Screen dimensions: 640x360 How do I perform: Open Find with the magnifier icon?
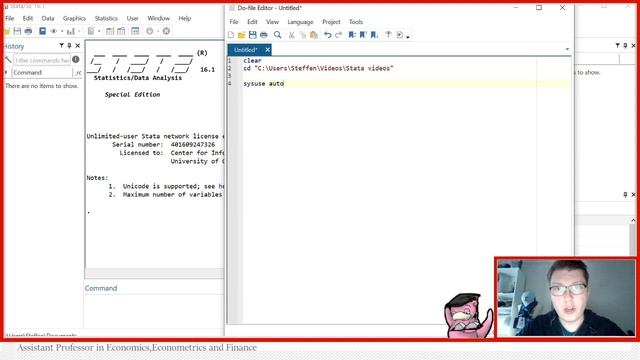pos(278,35)
